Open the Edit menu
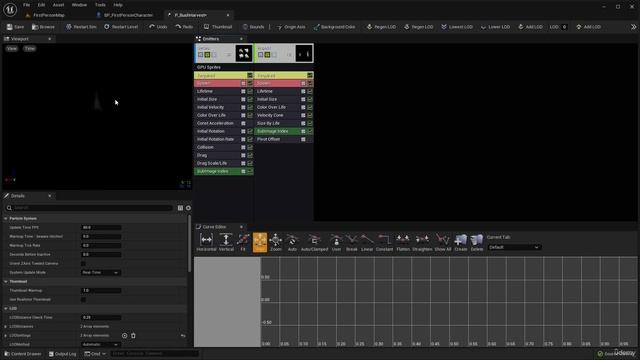The image size is (640, 360). coord(41,5)
